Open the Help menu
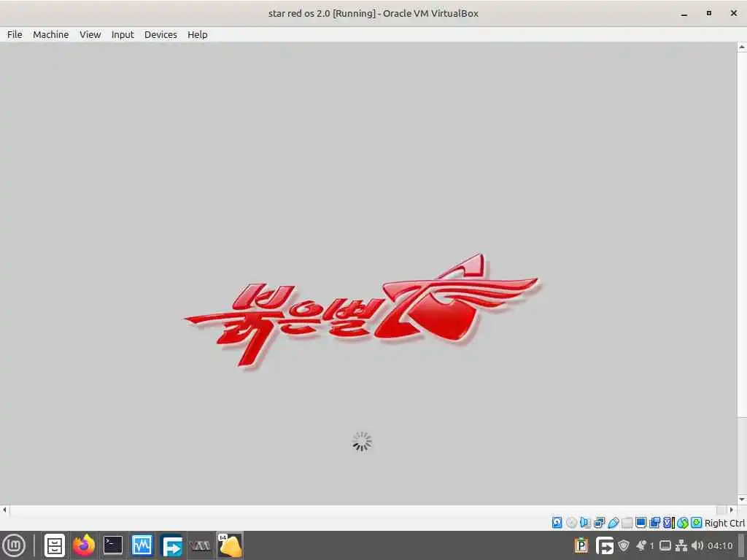Image resolution: width=747 pixels, height=560 pixels. pyautogui.click(x=197, y=35)
